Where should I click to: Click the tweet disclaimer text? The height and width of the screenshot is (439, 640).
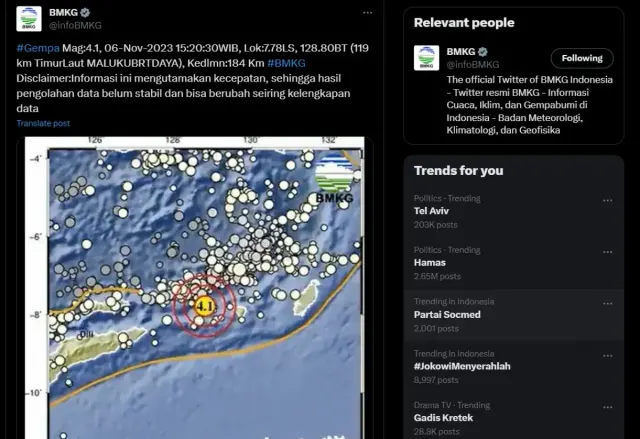pos(183,93)
